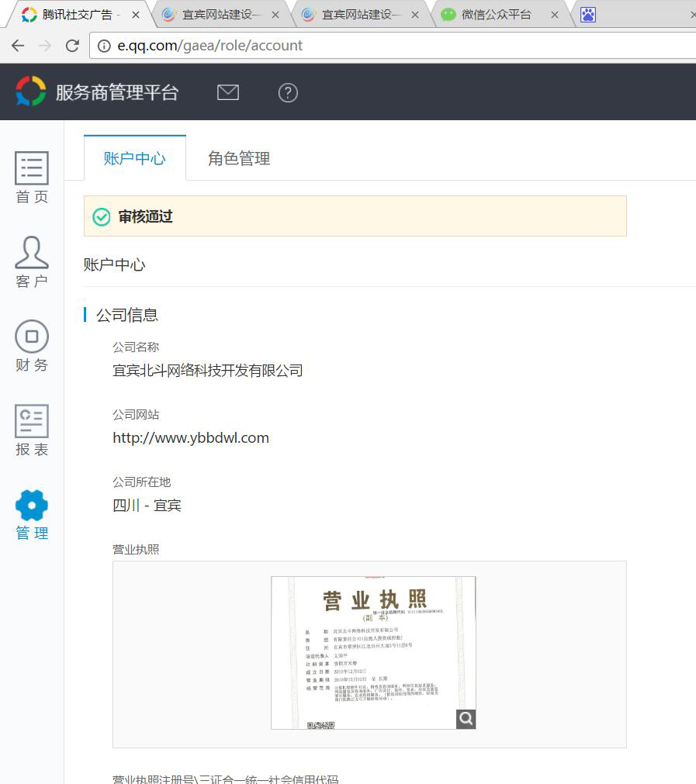696x784 pixels.
Task: Reload the page using refresh icon
Action: pyautogui.click(x=72, y=45)
